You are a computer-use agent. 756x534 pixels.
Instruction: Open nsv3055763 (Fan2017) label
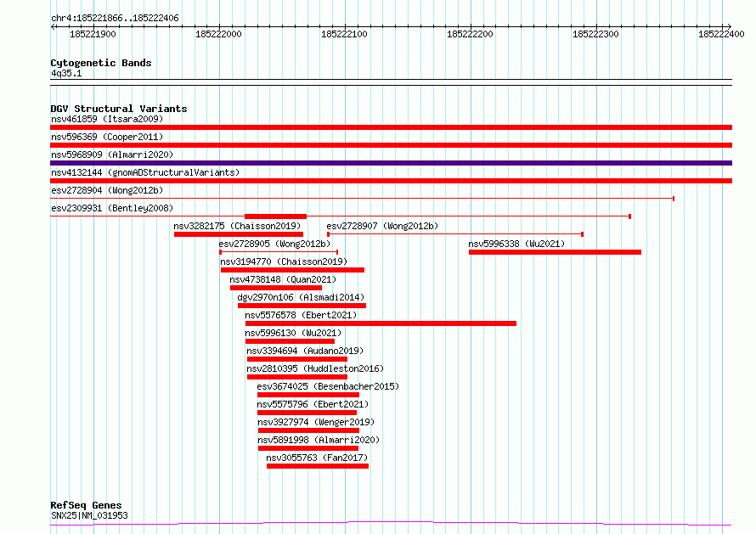click(x=317, y=458)
